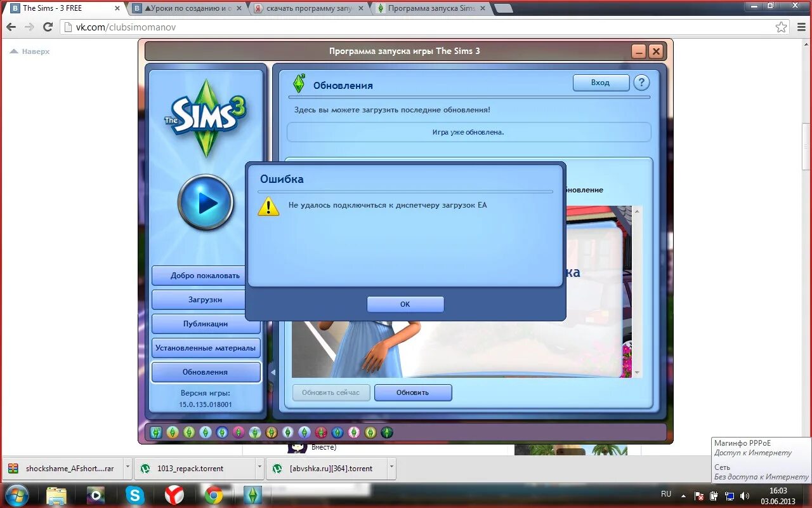
Task: Switch to Chrome on the taskbar
Action: (x=214, y=495)
